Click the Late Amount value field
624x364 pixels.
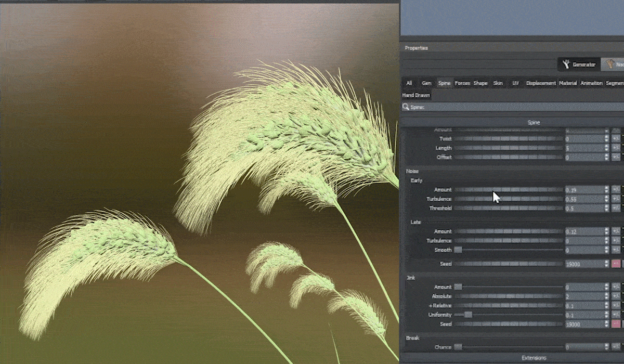click(x=584, y=231)
